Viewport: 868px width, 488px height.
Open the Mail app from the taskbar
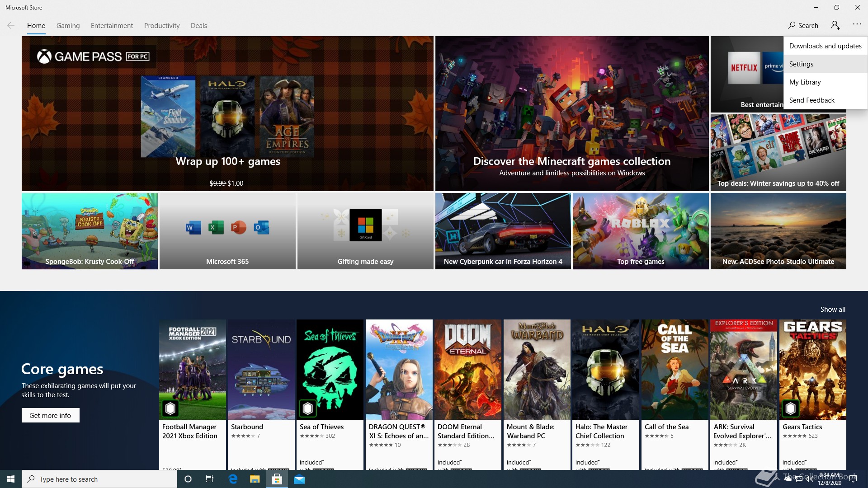(299, 479)
